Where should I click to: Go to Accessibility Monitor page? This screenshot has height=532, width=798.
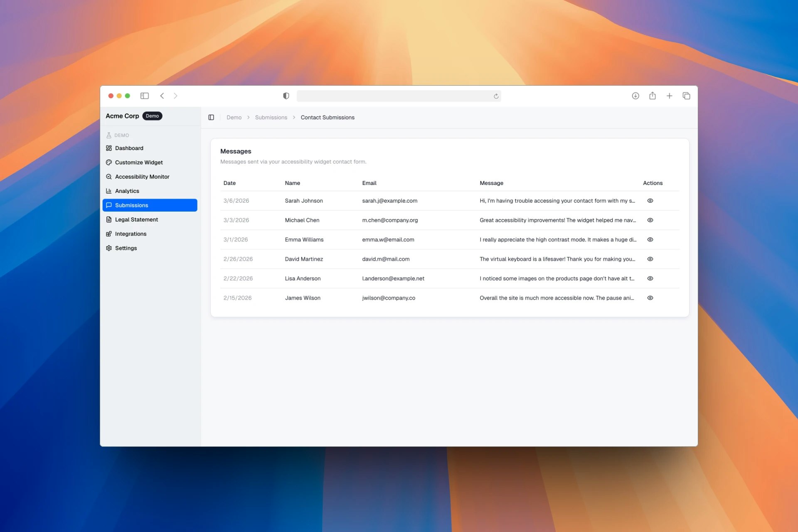tap(142, 177)
